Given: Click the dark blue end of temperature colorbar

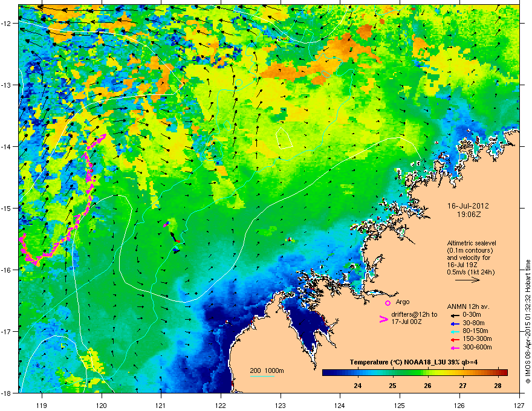Looking at the screenshot, I should click(x=326, y=373).
